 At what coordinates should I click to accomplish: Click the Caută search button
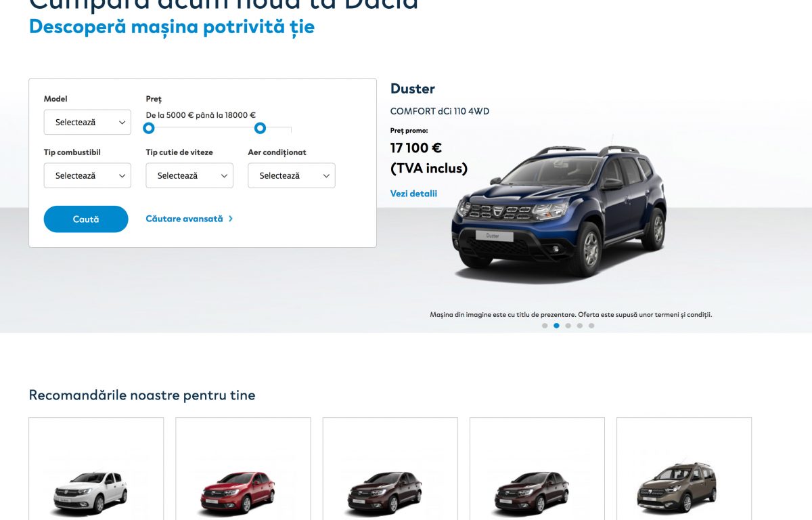click(86, 219)
